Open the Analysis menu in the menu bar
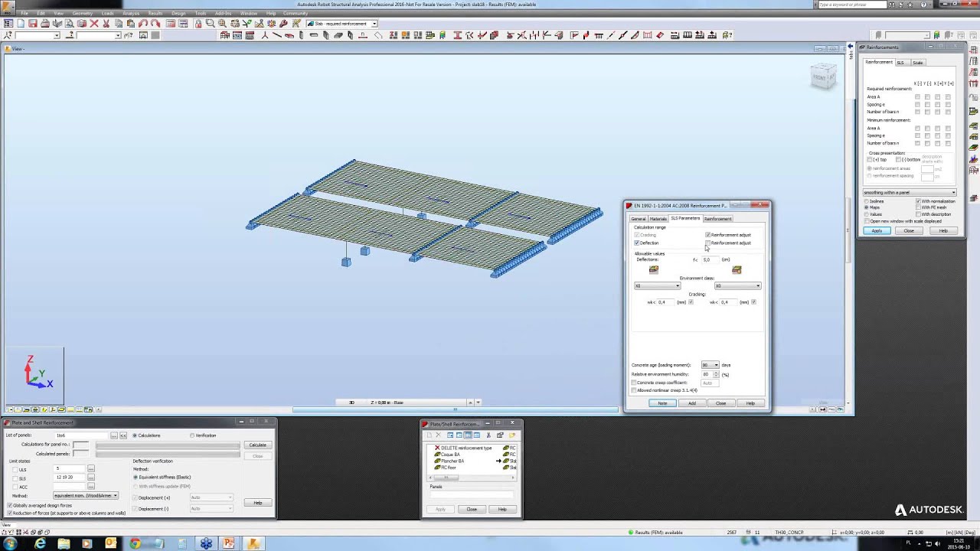 [x=132, y=13]
